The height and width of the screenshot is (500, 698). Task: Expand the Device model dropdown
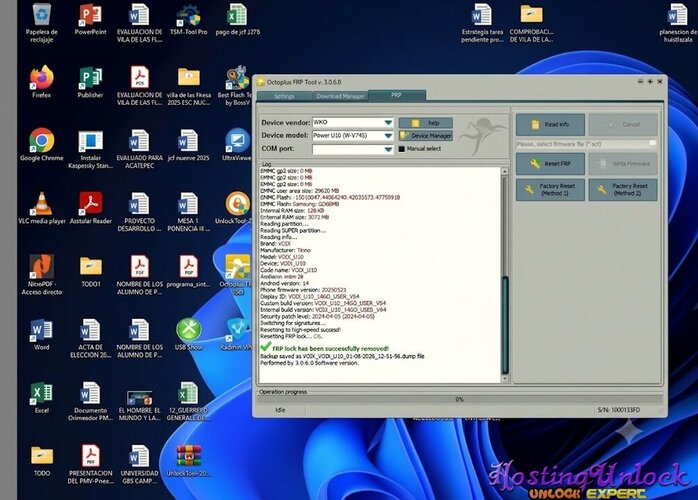388,135
